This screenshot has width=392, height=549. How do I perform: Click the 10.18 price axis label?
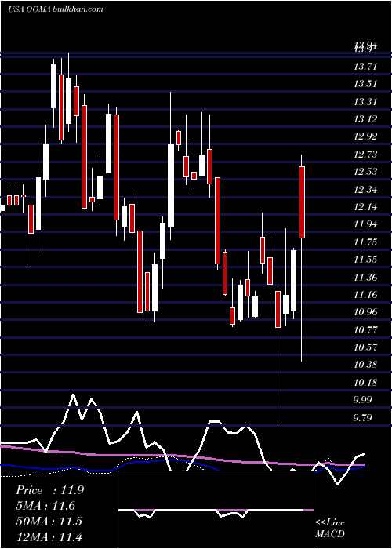tap(365, 383)
